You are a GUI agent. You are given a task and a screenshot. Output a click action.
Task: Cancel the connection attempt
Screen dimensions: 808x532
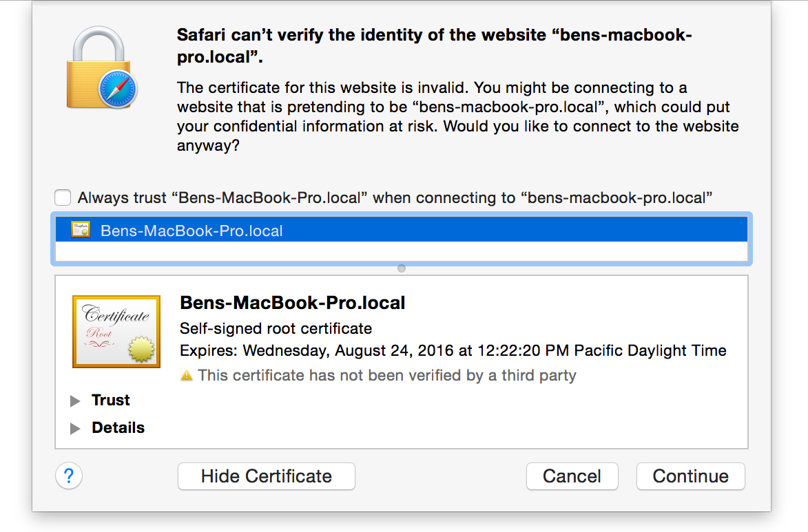(x=572, y=476)
